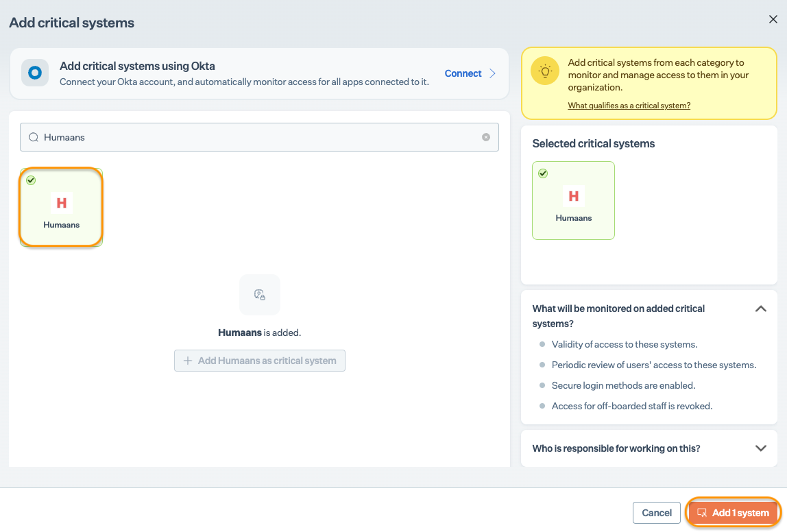Click 'Access for off-boarded staff is revoked.' text
The height and width of the screenshot is (532, 787).
point(632,406)
